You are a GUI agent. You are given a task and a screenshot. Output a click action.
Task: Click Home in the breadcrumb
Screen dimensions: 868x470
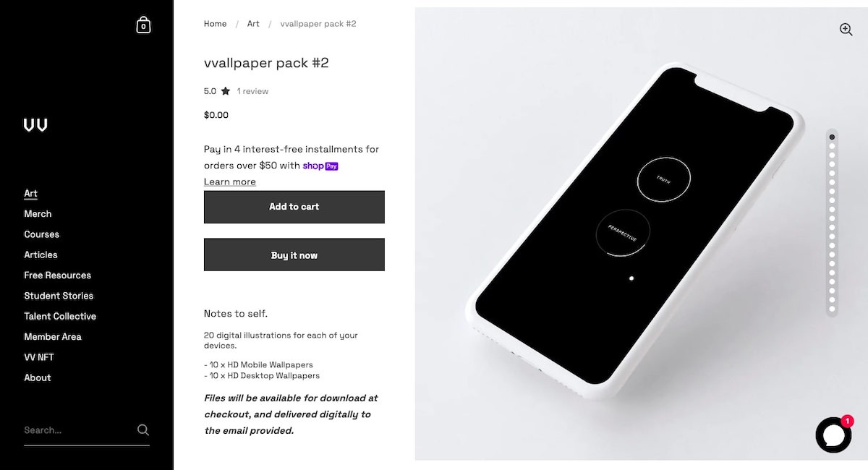tap(216, 24)
